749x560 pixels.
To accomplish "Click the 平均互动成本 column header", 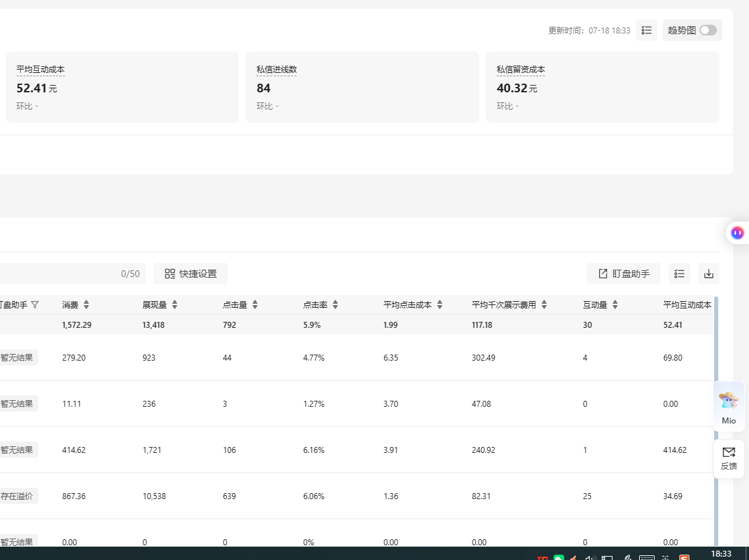I will click(x=687, y=304).
